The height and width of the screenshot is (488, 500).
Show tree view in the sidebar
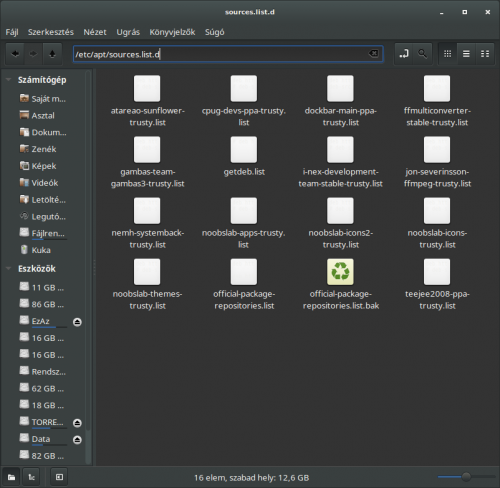click(31, 477)
